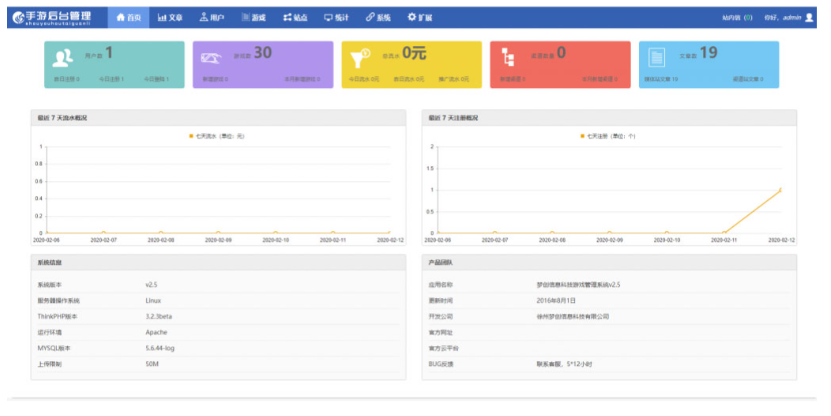Click the gamepad icon in purple card
This screenshot has height=416, width=831.
pos(212,57)
